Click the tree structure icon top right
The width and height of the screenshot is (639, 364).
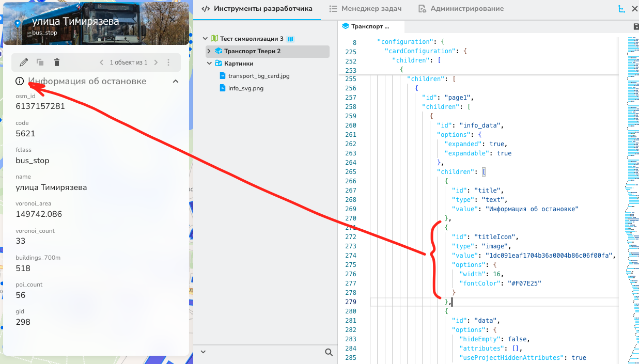coord(622,9)
